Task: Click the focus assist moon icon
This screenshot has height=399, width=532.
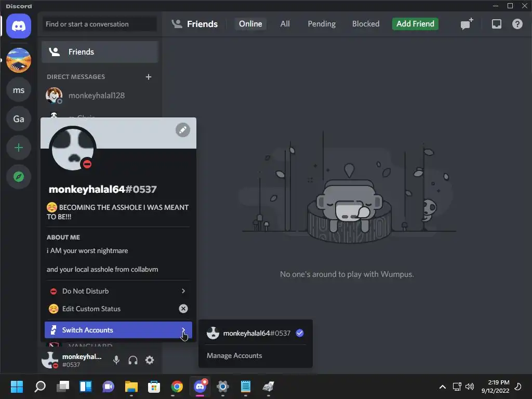Action: 518,387
